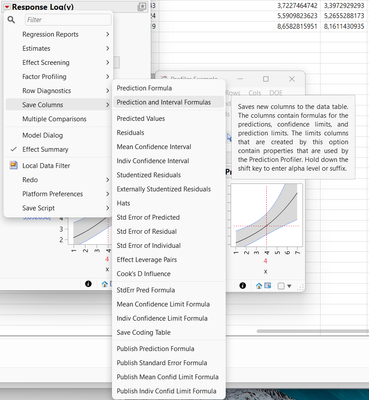The height and width of the screenshot is (400, 369).
Task: Click home icon in Profiler window footer
Action: (x=259, y=286)
